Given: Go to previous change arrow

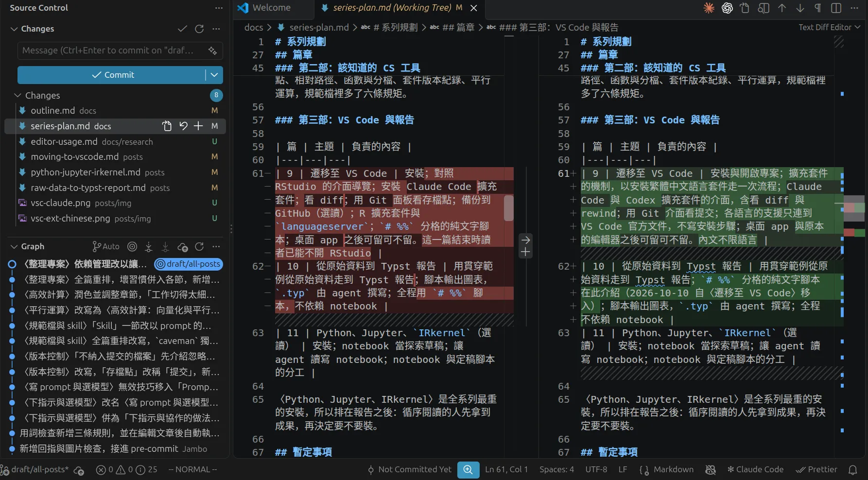Looking at the screenshot, I should click(x=782, y=8).
